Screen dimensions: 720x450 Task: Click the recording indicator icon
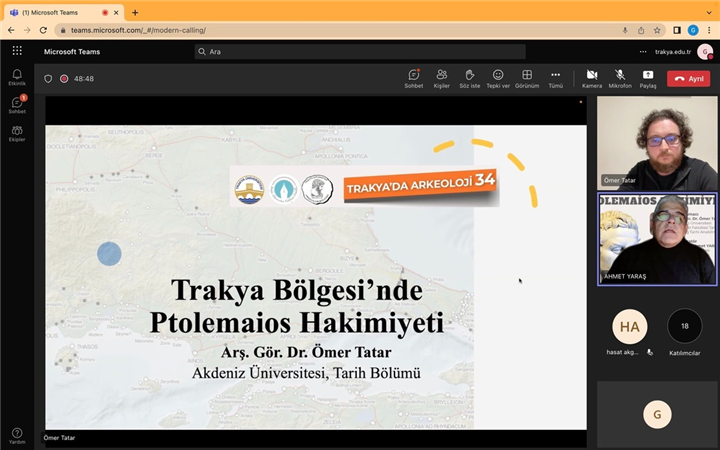(64, 79)
